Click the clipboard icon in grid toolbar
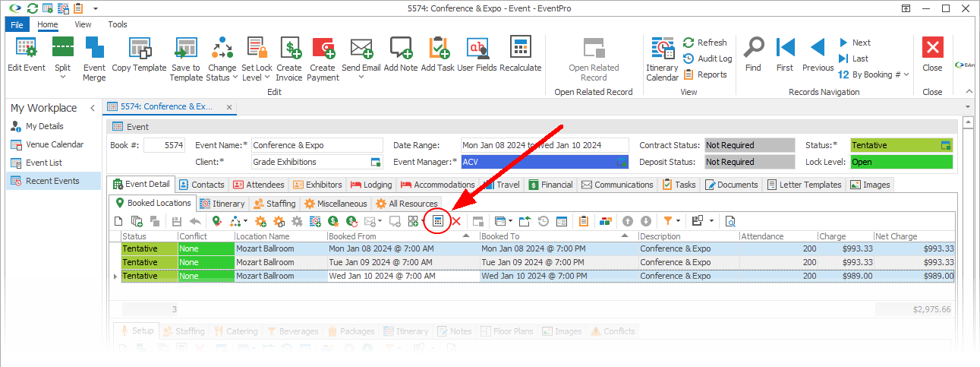Screen dimensions: 980x367 pos(584,221)
